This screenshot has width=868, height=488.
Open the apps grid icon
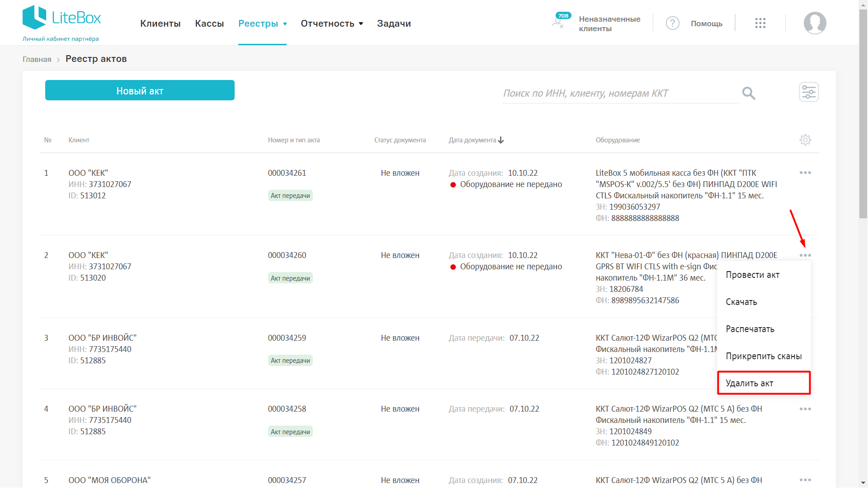760,23
